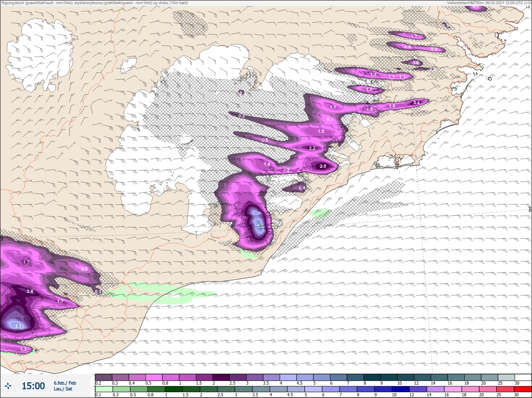Click the 15:00 forecast time

(x=33, y=386)
